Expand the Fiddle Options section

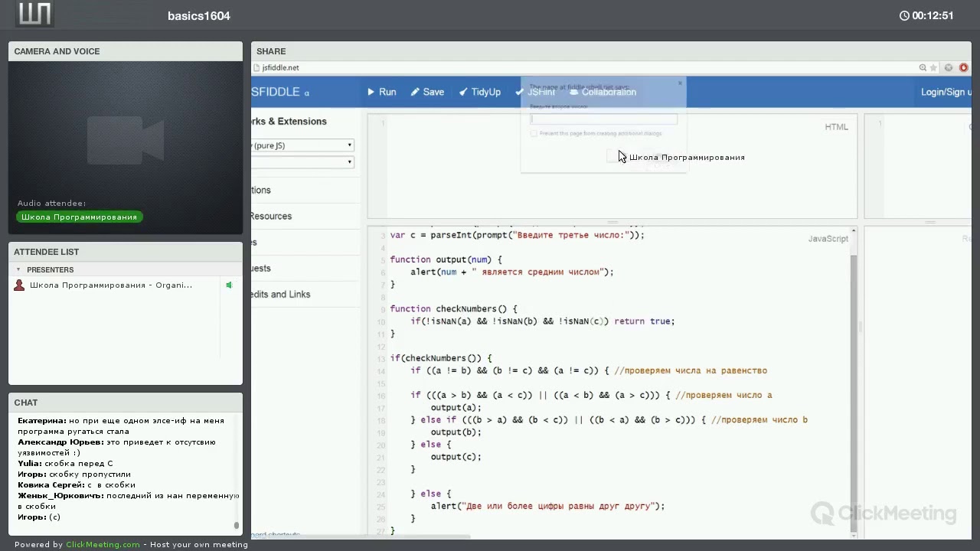261,190
